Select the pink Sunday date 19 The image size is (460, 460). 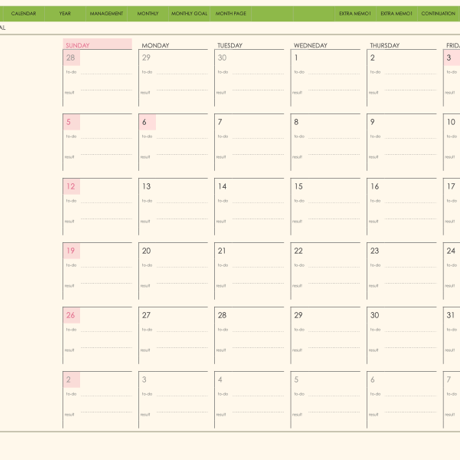(x=71, y=251)
